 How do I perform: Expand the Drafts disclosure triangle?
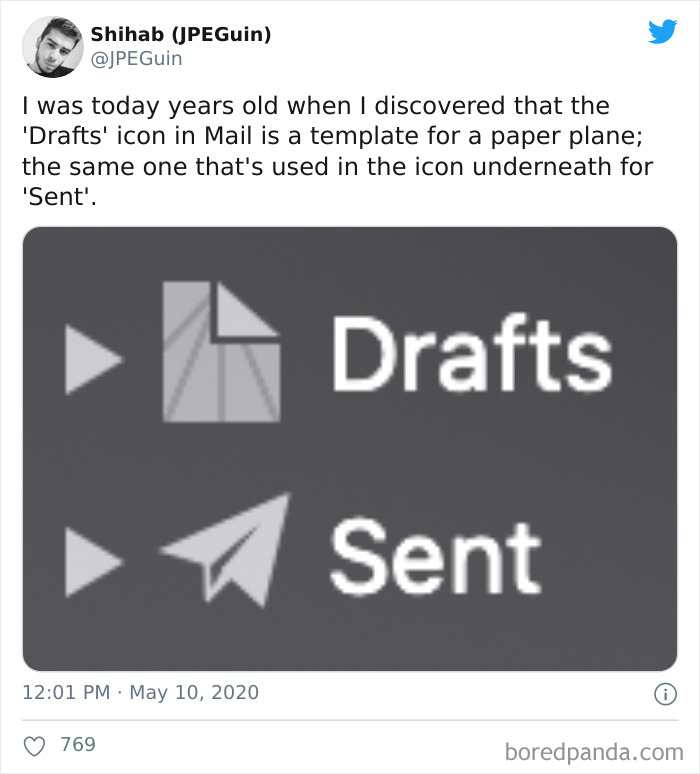[93, 359]
